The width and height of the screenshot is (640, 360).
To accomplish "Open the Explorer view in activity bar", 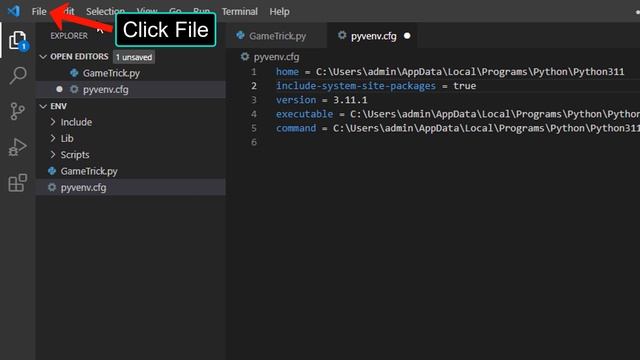I will (x=18, y=40).
